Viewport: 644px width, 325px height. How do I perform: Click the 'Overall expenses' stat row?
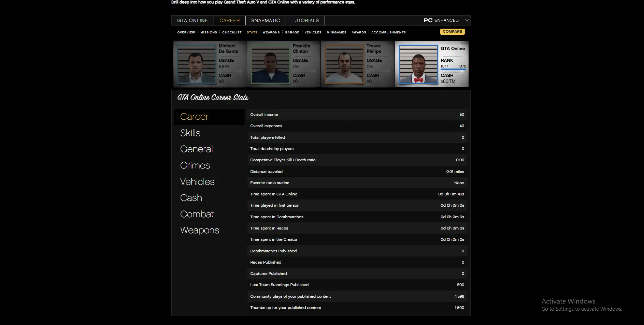click(357, 126)
